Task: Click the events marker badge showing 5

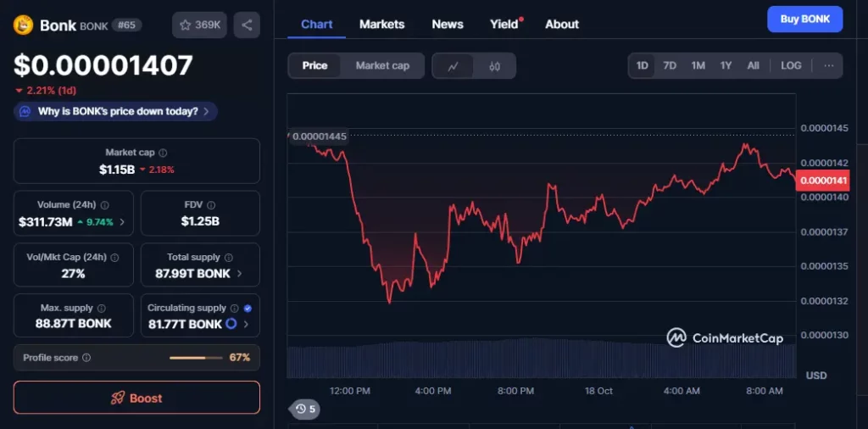Action: click(x=305, y=409)
